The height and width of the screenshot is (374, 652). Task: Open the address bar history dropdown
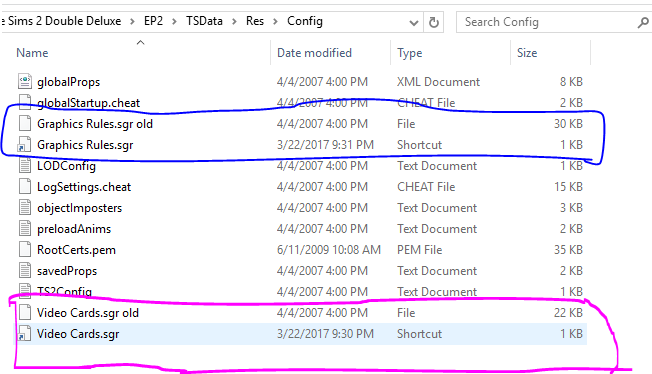click(414, 22)
